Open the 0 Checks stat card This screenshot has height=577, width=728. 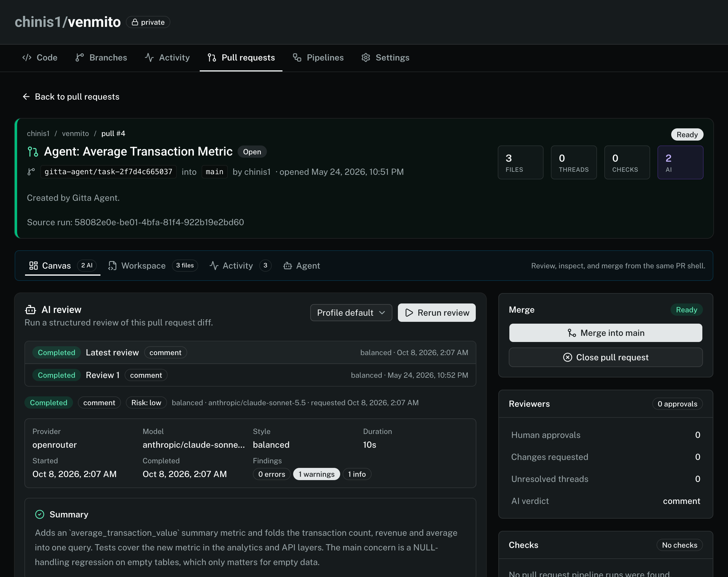coord(627,163)
